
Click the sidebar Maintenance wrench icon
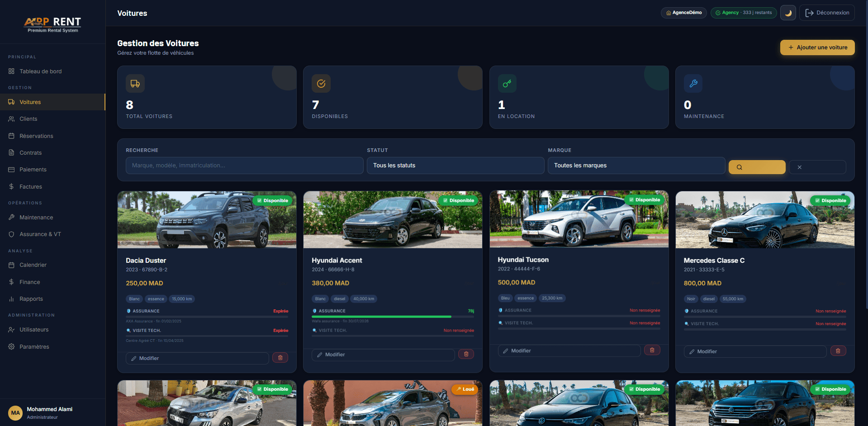[11, 218]
